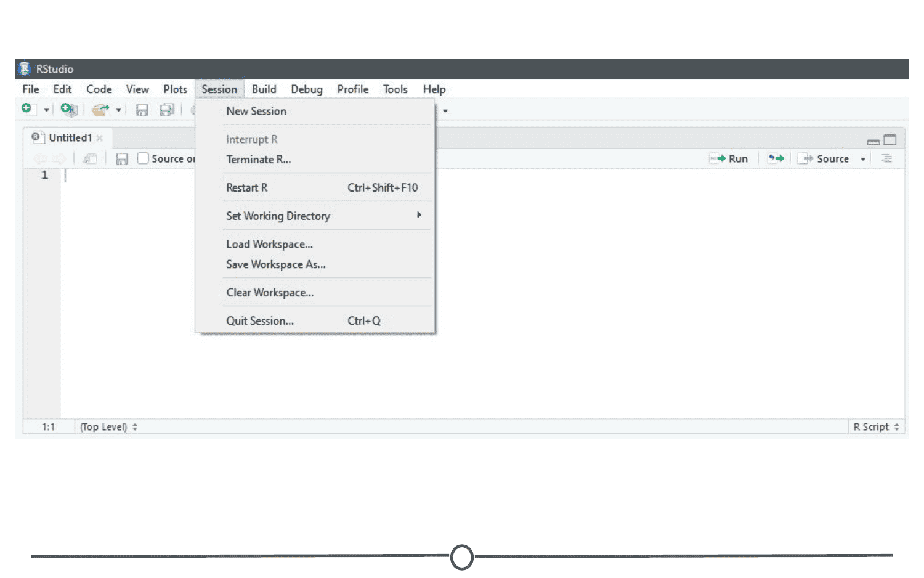Screen dimensions: 924x578
Task: Click Show in New Window icon
Action: [x=90, y=159]
